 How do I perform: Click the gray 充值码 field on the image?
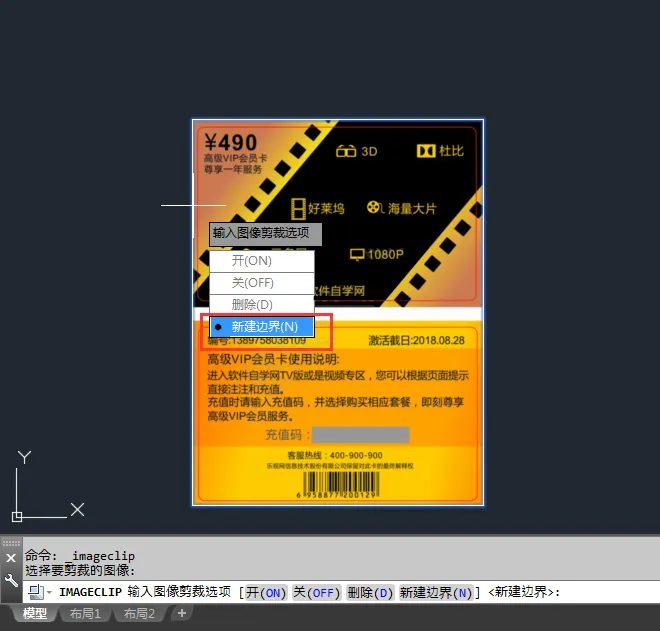pos(361,435)
